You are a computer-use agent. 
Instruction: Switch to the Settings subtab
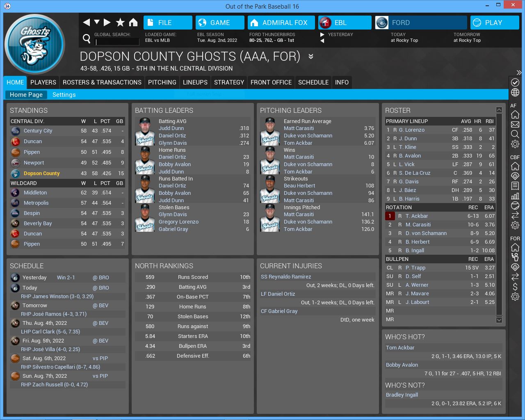[64, 95]
